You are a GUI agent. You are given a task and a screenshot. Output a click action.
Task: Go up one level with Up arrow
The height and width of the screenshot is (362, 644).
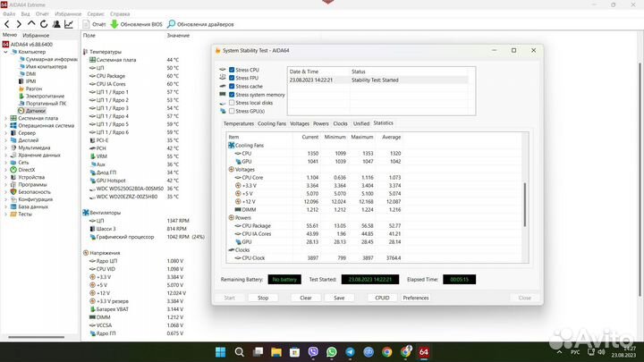click(30, 24)
